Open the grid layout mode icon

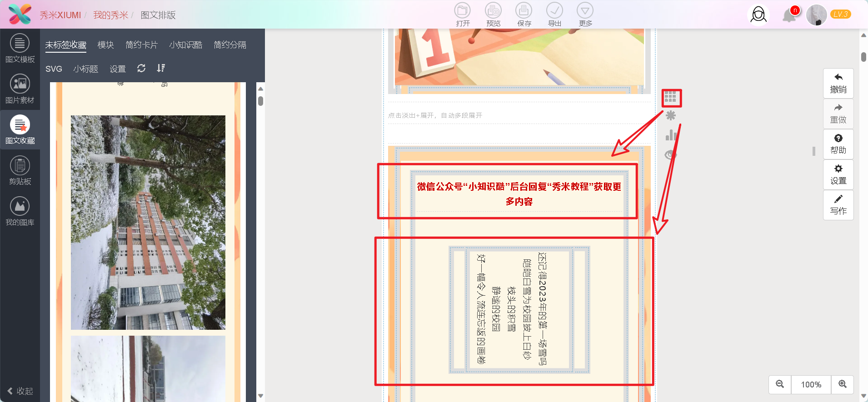pos(671,97)
